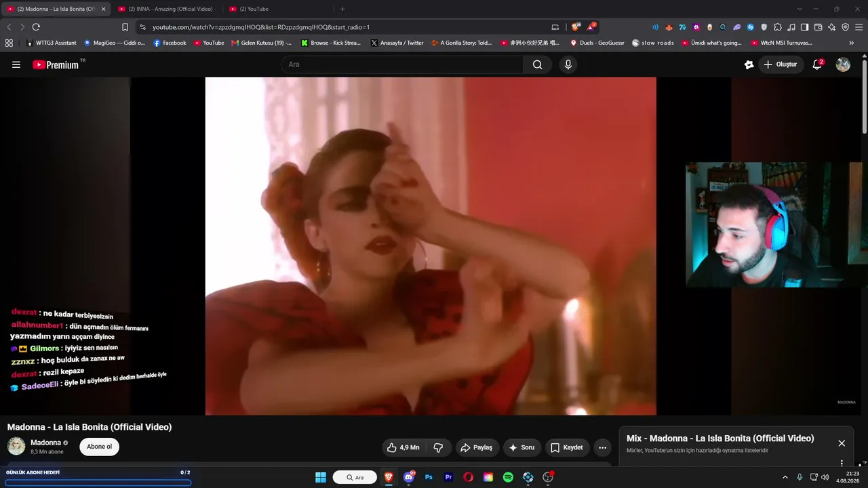Image resolution: width=868 pixels, height=488 pixels.
Task: Open the YouTube account avatar menu
Action: coord(843,64)
